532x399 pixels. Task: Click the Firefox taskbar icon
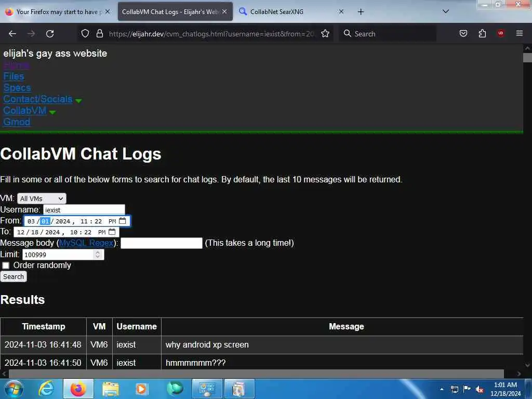pos(78,389)
